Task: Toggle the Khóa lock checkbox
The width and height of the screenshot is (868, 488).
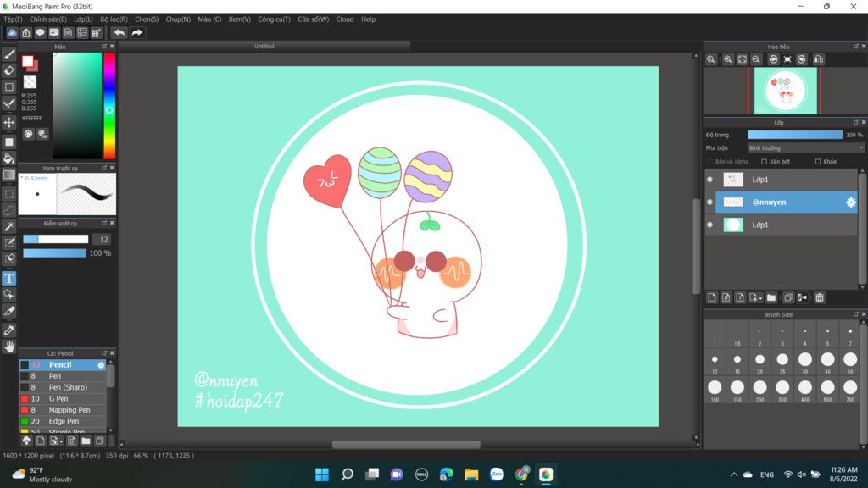Action: (x=818, y=162)
